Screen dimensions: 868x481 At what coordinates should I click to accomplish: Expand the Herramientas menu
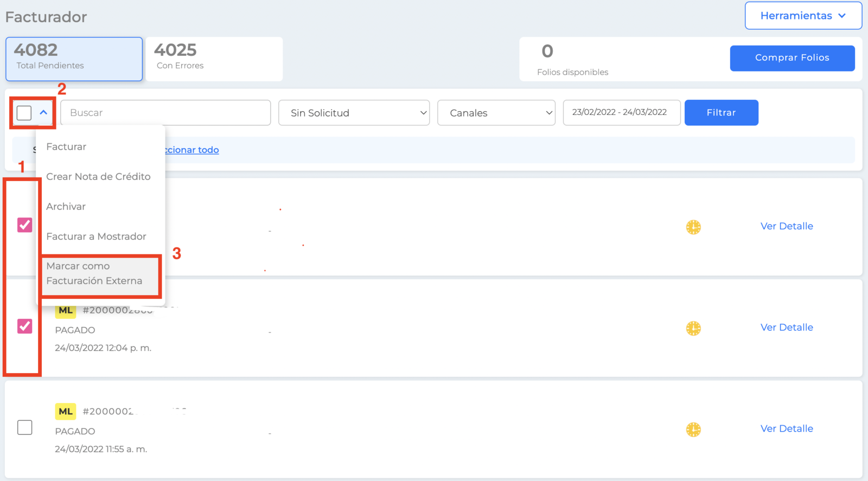coord(803,16)
